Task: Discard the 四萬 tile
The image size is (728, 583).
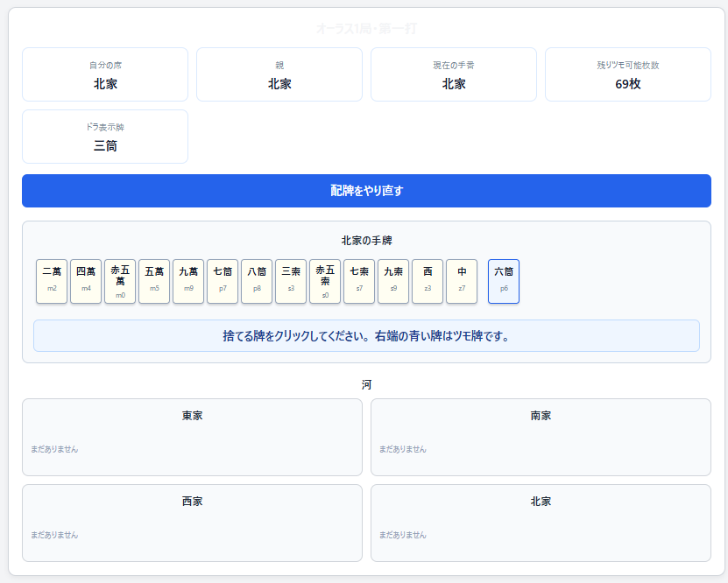Action: pos(86,282)
